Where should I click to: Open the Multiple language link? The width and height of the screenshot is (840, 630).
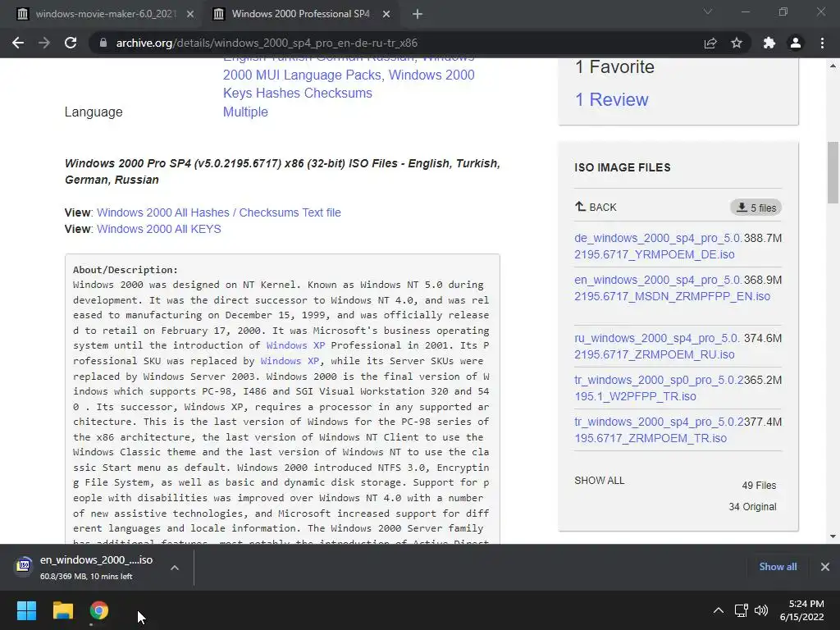pyautogui.click(x=245, y=112)
